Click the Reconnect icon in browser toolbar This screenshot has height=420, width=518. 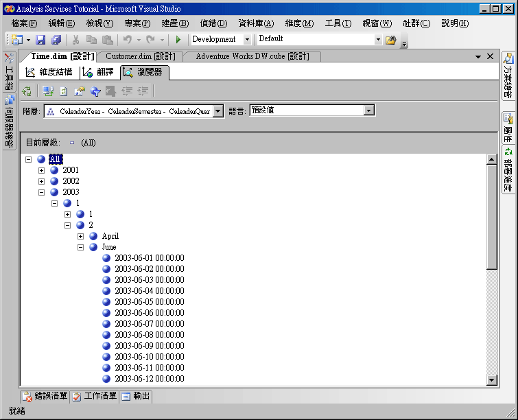pos(48,91)
